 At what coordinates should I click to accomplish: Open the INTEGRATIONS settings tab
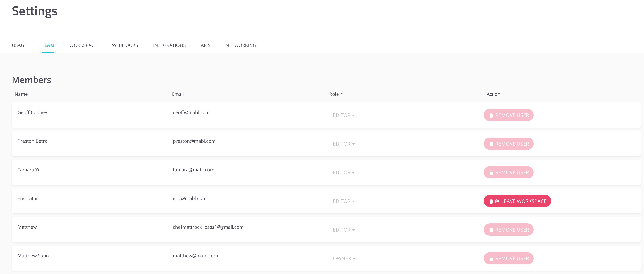169,45
